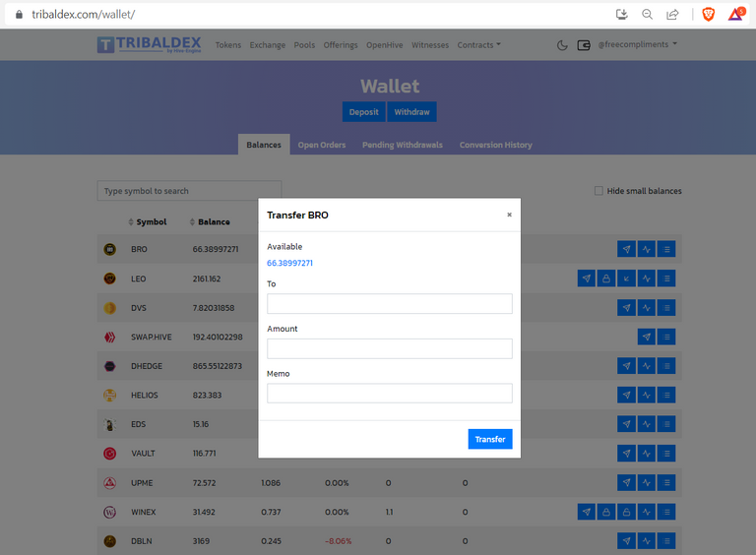
Task: Click the transfer icon in the DVS row
Action: 626,307
